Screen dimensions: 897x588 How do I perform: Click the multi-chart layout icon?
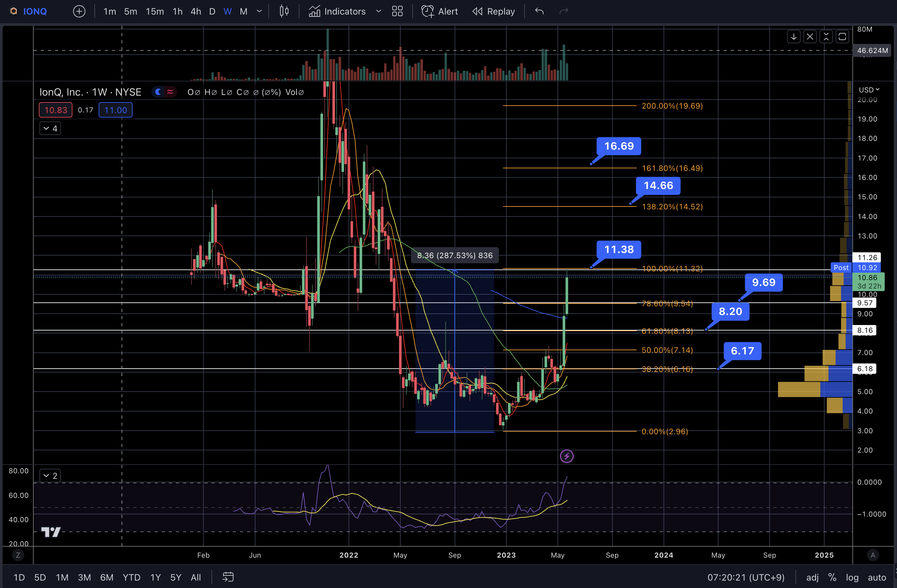coord(397,11)
